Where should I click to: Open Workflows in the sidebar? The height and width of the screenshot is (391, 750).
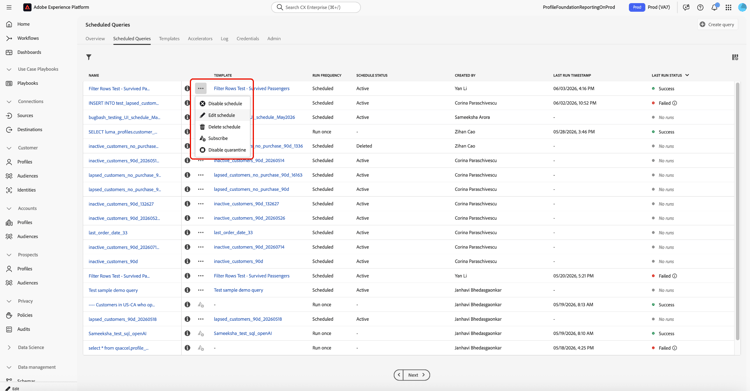click(28, 38)
